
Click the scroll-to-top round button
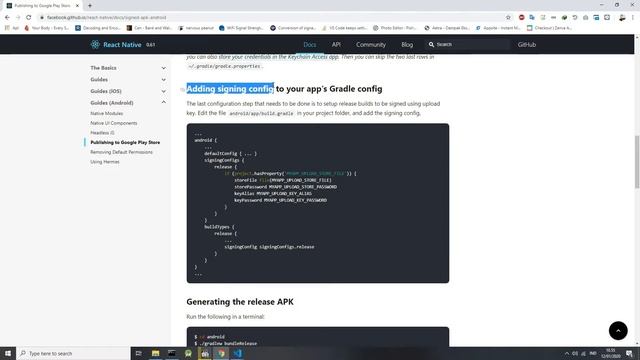(618, 331)
